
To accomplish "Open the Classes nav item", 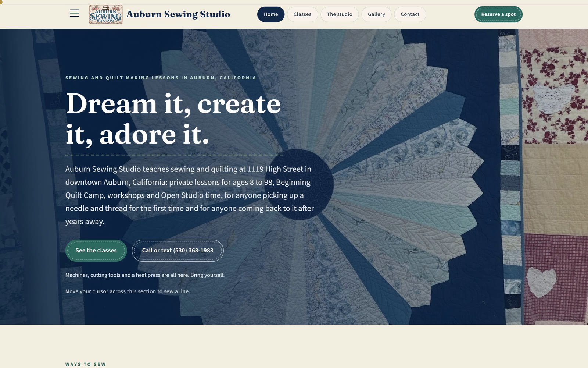I will 302,14.
